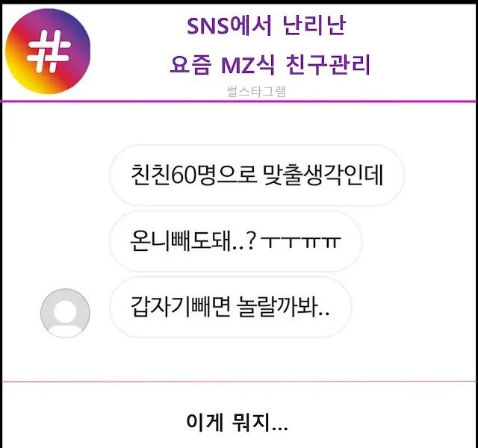
Task: Open the gray default profile avatar
Action: pos(65,313)
